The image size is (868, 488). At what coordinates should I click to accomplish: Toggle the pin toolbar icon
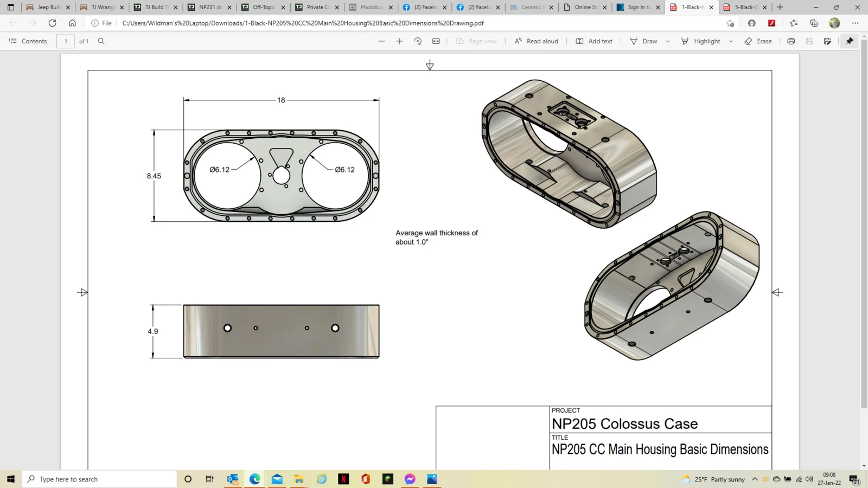(850, 41)
